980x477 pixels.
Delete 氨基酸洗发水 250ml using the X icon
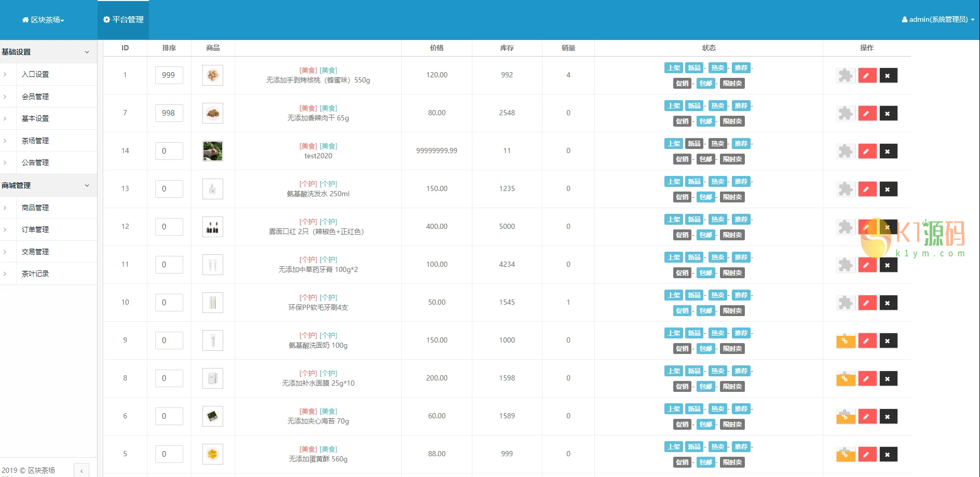coord(888,189)
